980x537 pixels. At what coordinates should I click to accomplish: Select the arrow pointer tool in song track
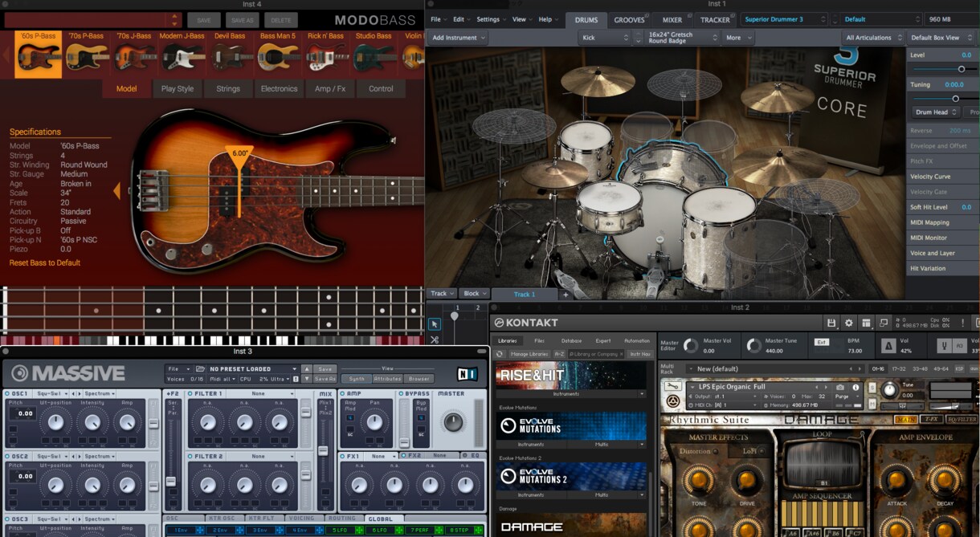pyautogui.click(x=434, y=324)
